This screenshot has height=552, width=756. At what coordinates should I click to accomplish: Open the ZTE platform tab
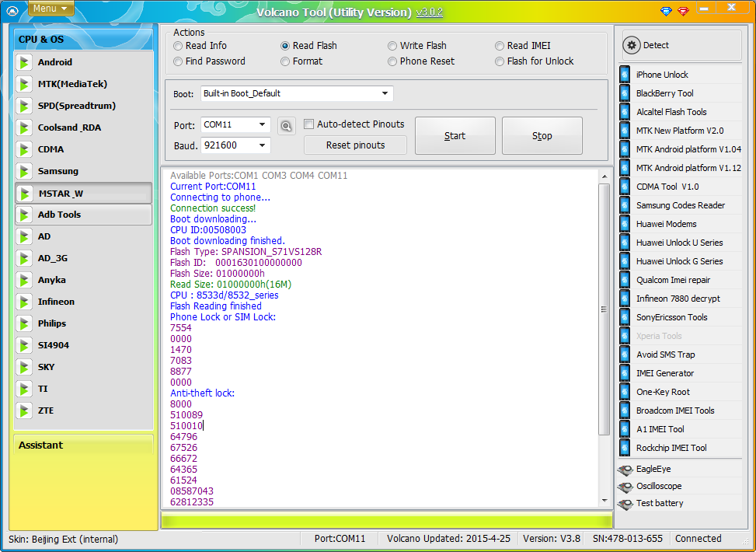coord(84,411)
